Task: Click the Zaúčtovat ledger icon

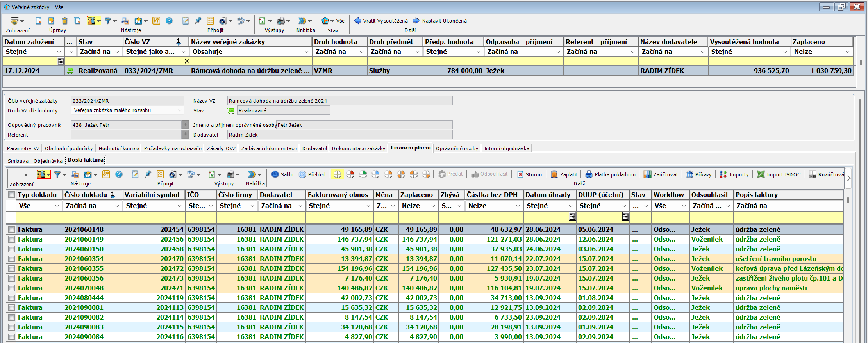Action: (647, 174)
